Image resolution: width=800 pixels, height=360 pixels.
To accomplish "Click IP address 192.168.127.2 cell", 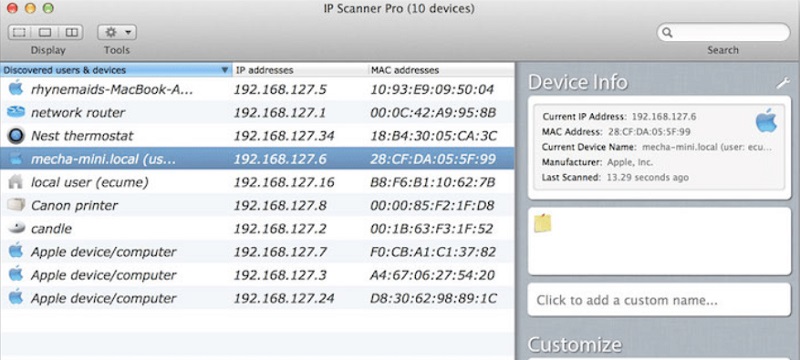I will (280, 229).
